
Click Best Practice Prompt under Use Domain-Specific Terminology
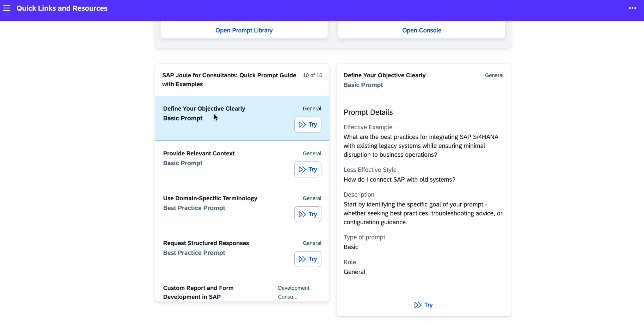pos(194,208)
